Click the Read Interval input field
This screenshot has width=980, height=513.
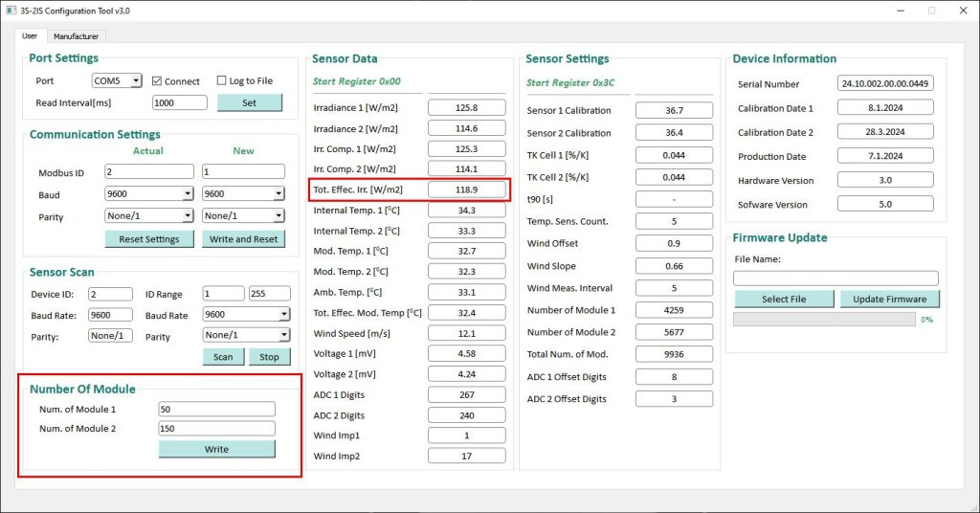(179, 103)
